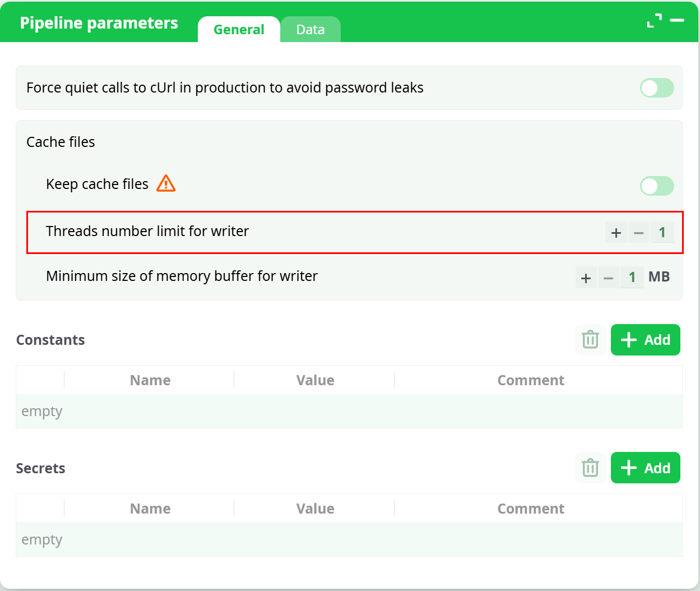Click the Value column header in Secrets
The image size is (700, 591).
[x=315, y=509]
